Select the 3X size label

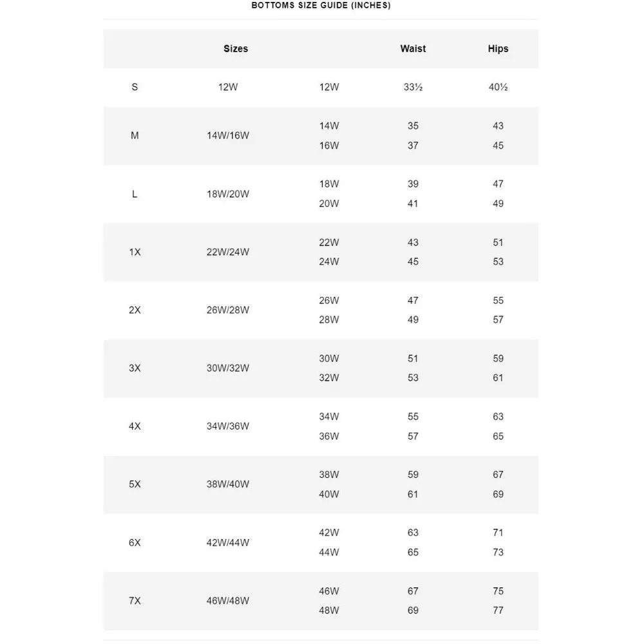(135, 368)
